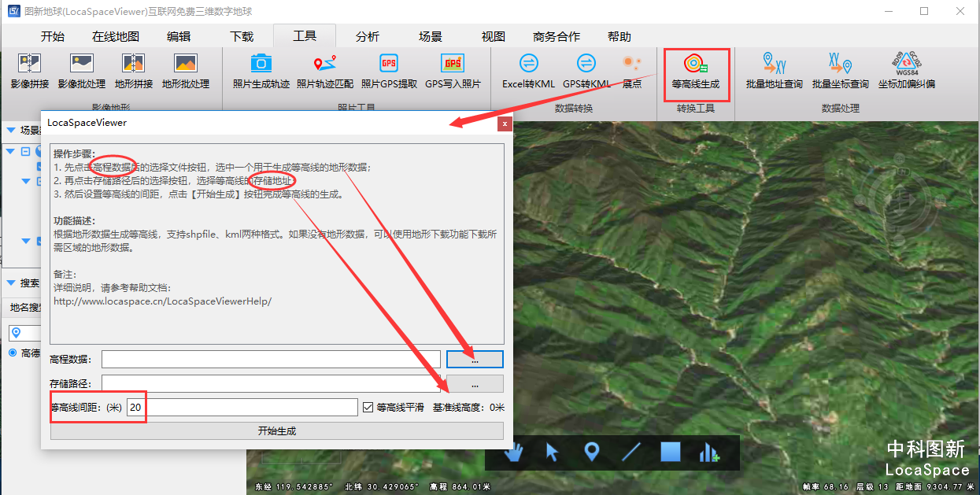980x495 pixels.
Task: Collapse the 场景 panel header arrow
Action: (11, 130)
